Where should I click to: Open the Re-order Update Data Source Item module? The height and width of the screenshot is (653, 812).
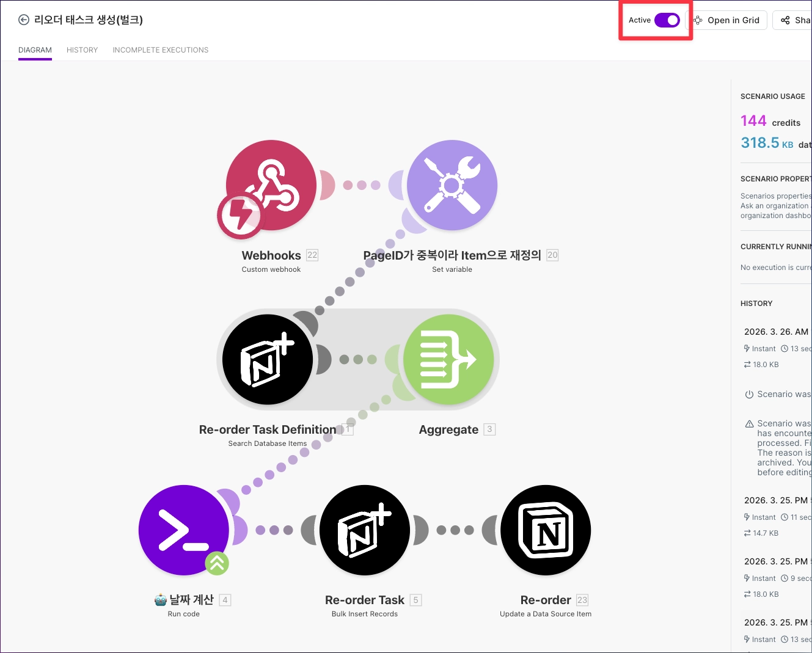click(546, 530)
